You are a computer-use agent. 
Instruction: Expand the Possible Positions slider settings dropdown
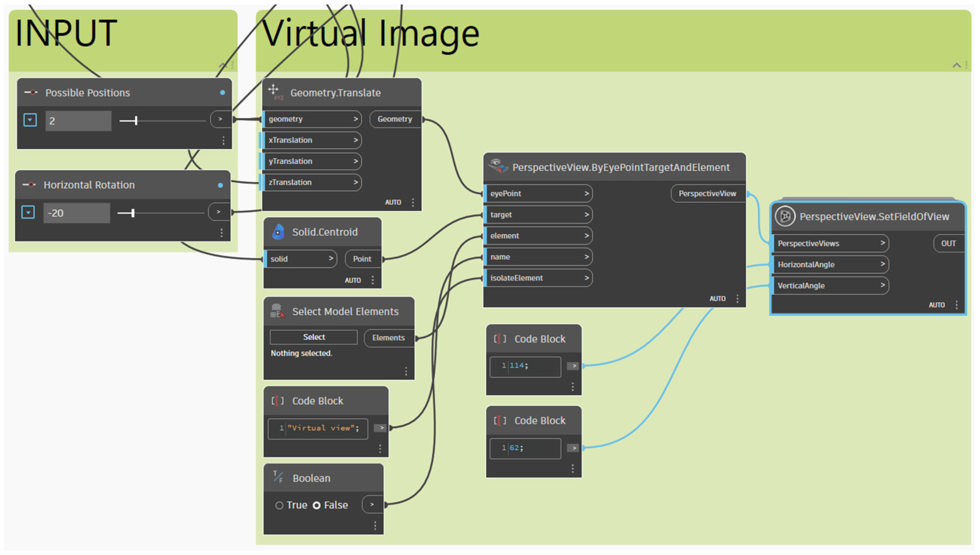[30, 120]
